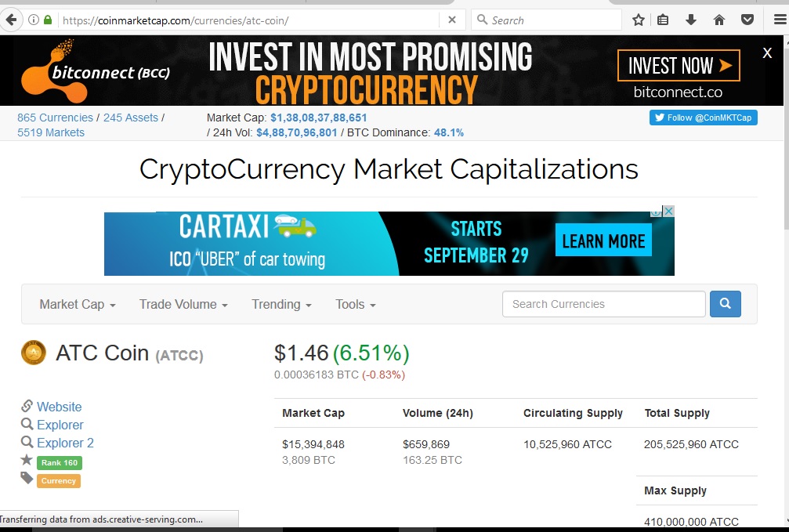Expand the Tools menu
Image resolution: width=789 pixels, height=532 pixels.
pos(354,304)
